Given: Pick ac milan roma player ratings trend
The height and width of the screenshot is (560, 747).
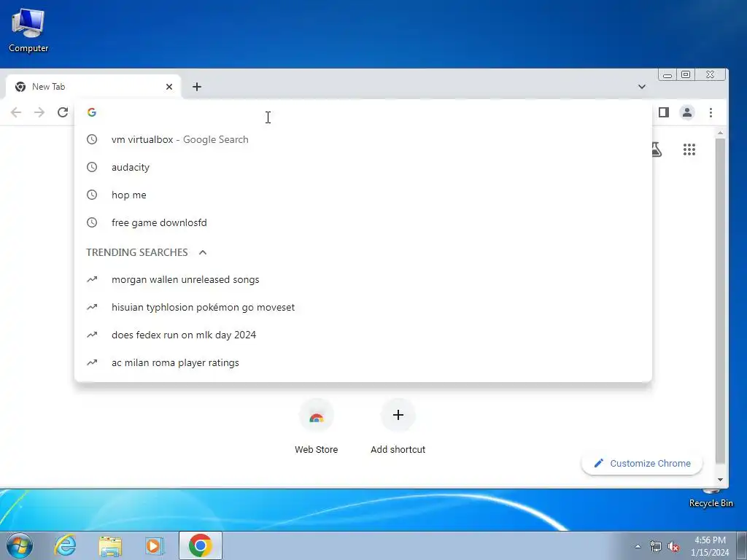Looking at the screenshot, I should coord(363,362).
